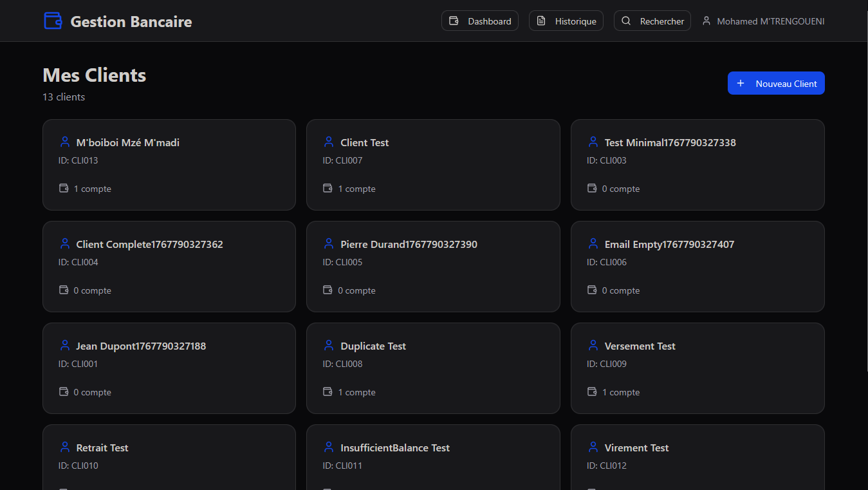Click the Gestion Bancaire title

131,21
